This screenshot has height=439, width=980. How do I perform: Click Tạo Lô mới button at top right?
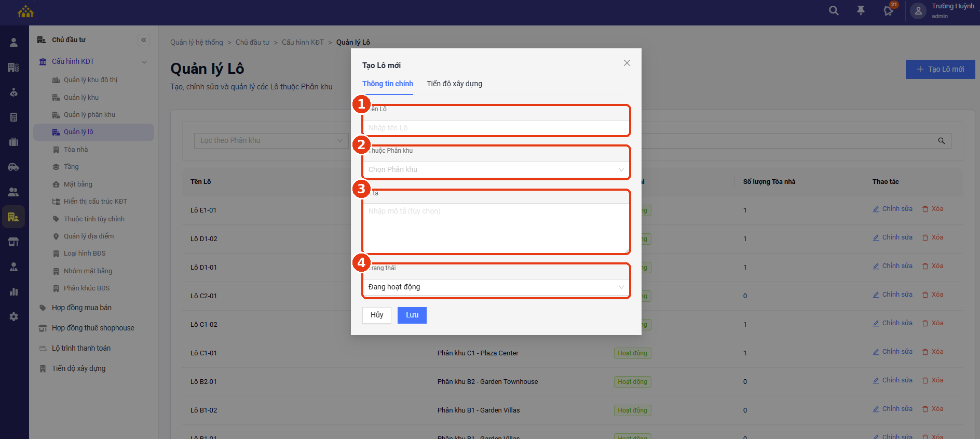point(940,69)
